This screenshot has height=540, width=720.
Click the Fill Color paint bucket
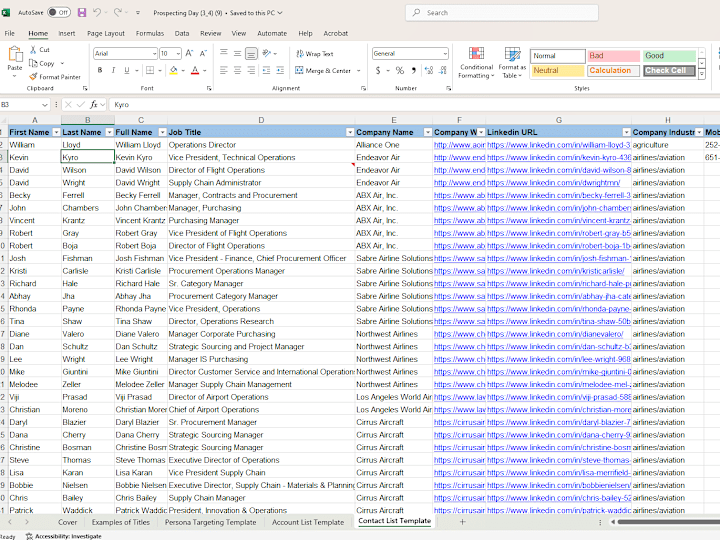click(x=174, y=70)
